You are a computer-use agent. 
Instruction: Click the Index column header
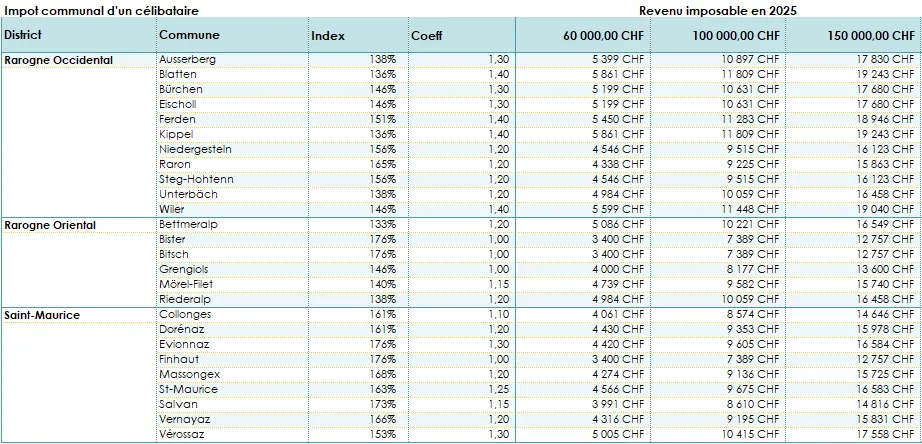point(328,35)
